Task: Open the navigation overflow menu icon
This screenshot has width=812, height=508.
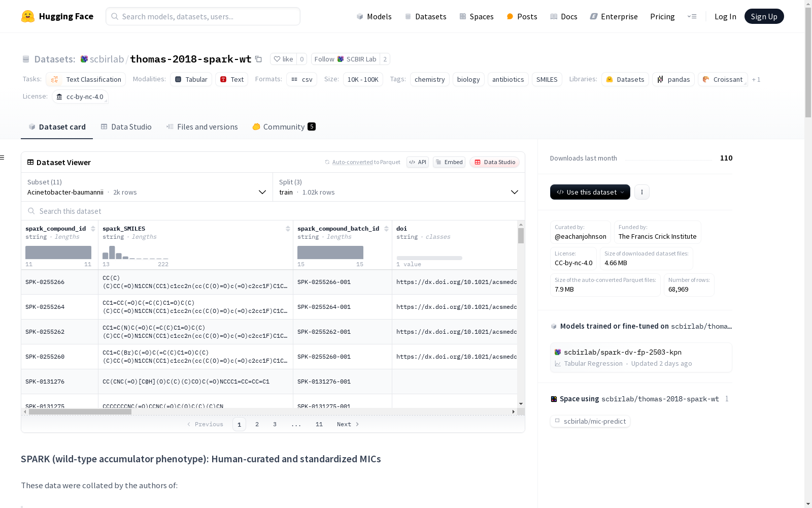Action: coord(692,16)
